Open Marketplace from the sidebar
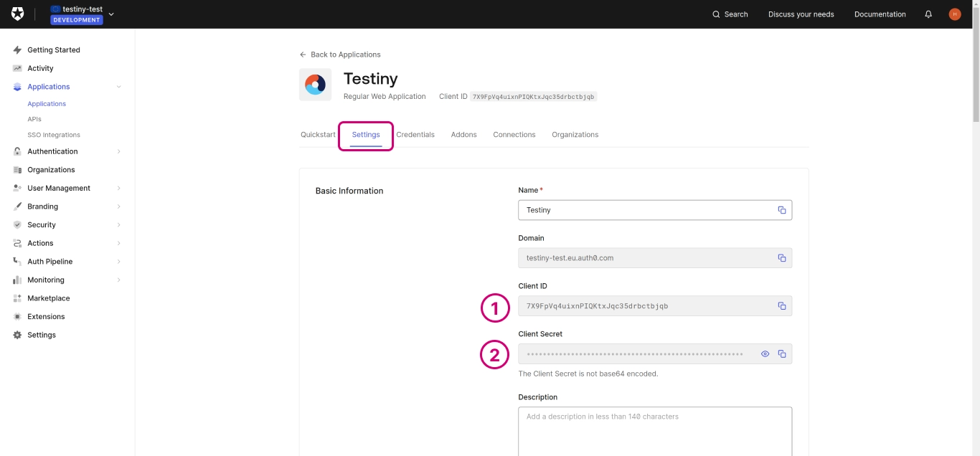The image size is (980, 456). tap(49, 298)
